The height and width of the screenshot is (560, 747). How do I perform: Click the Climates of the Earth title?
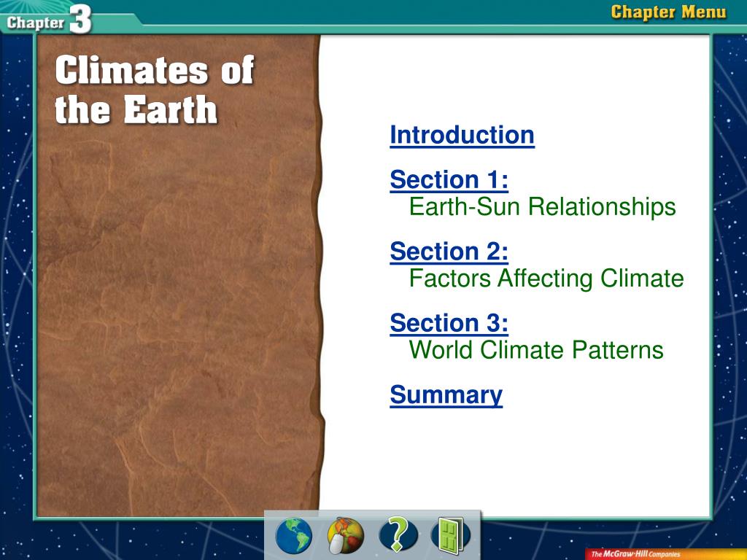pyautogui.click(x=155, y=90)
